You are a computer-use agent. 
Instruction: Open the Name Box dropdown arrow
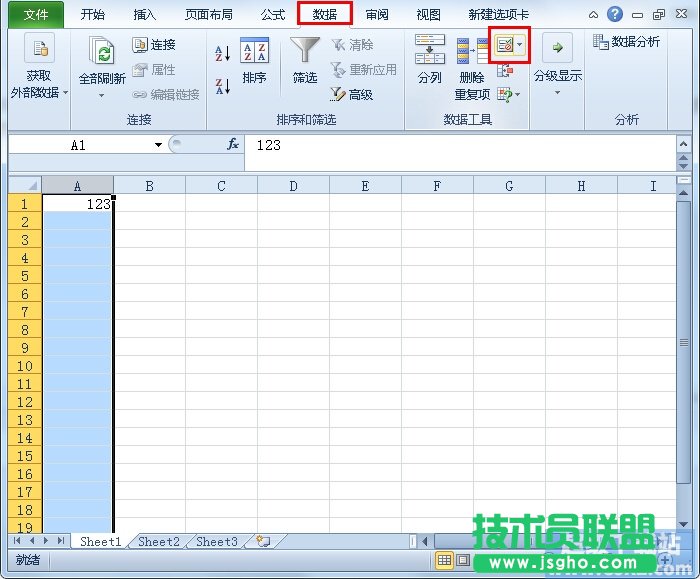[158, 145]
